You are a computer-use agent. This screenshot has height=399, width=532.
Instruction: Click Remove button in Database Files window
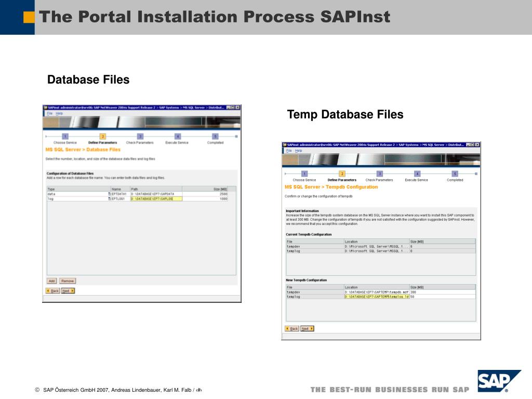click(x=68, y=281)
